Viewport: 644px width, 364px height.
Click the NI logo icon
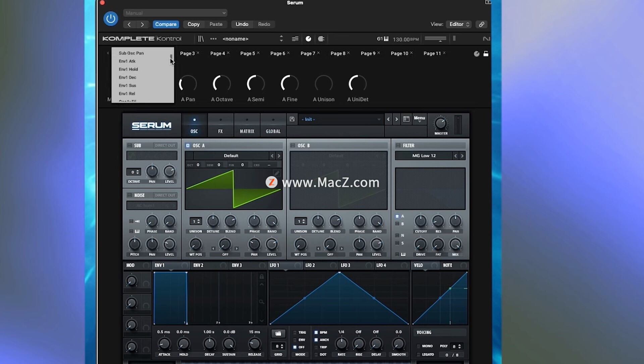click(486, 39)
